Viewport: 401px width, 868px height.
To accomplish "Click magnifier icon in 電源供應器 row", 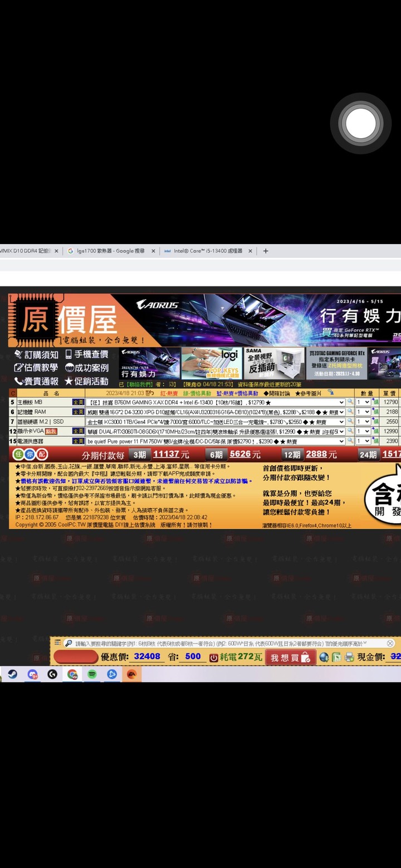I will 350,441.
